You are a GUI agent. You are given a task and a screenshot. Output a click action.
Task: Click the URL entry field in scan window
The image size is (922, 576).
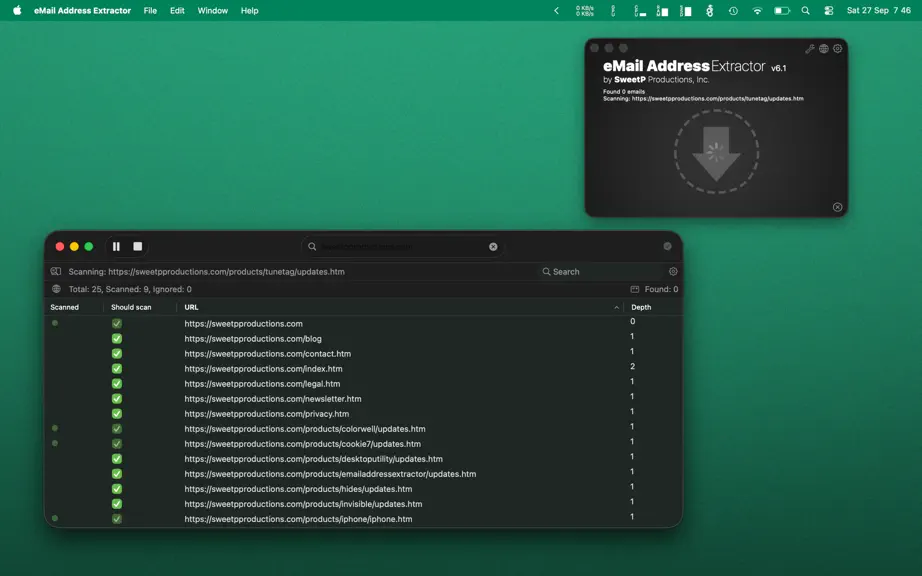(x=403, y=247)
